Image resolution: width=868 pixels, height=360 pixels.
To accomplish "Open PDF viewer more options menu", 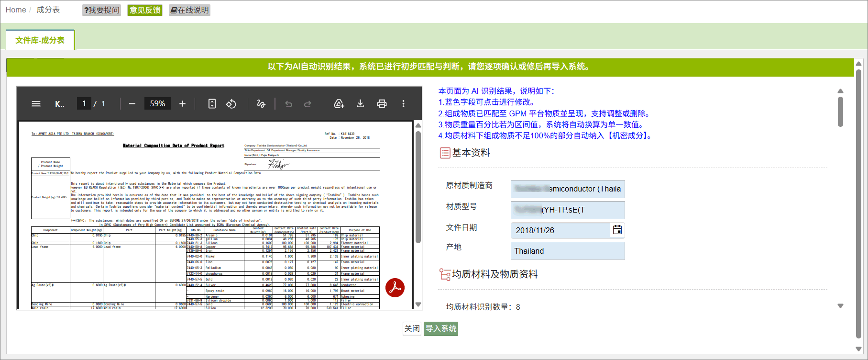I will click(403, 104).
